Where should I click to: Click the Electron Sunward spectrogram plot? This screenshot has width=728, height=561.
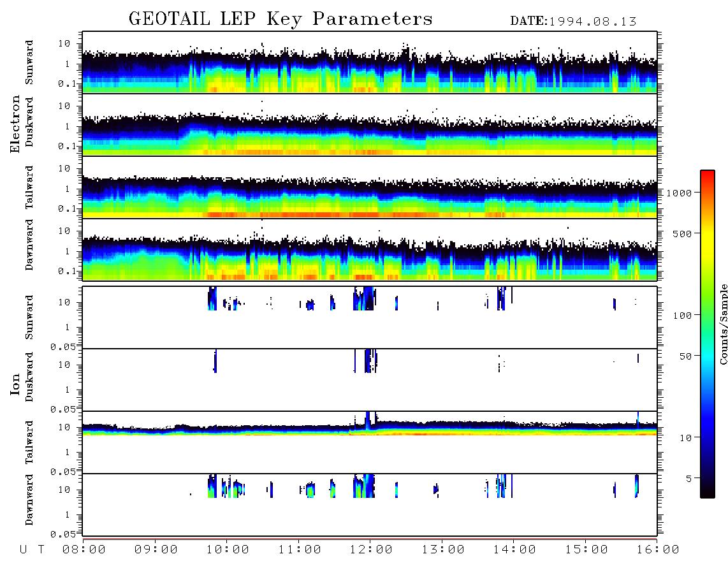370,62
